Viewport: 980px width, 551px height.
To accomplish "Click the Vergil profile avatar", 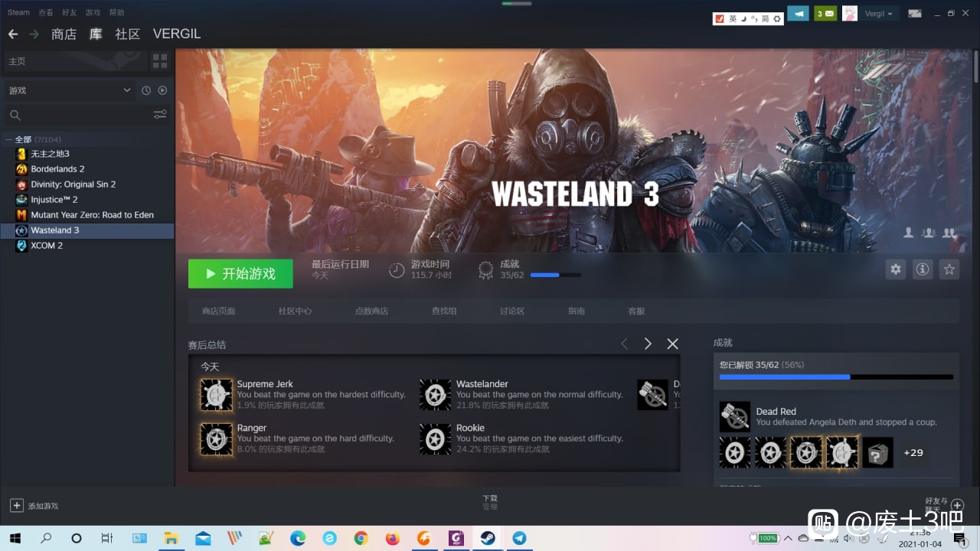I will (x=849, y=14).
